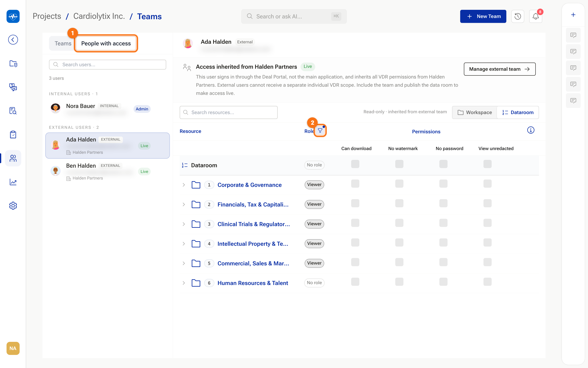Select Ben Halden in user list

(x=107, y=171)
